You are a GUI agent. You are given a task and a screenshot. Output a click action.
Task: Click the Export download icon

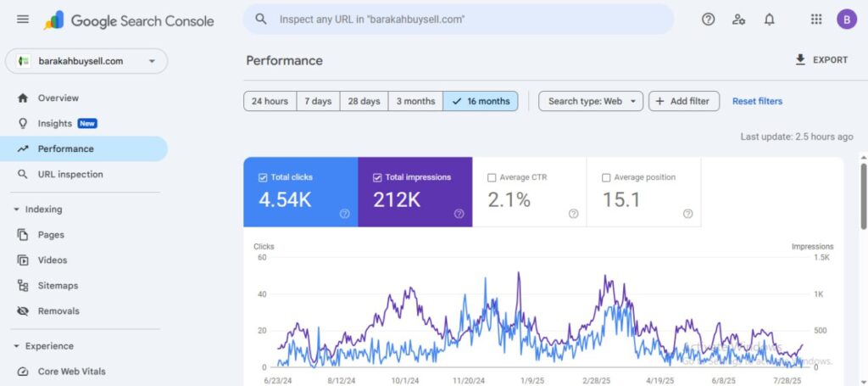click(800, 60)
